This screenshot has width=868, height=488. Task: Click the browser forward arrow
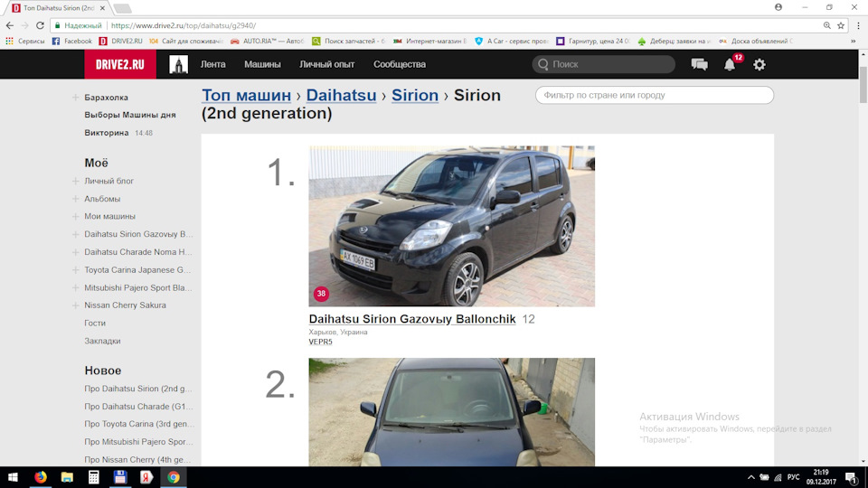[x=24, y=25]
